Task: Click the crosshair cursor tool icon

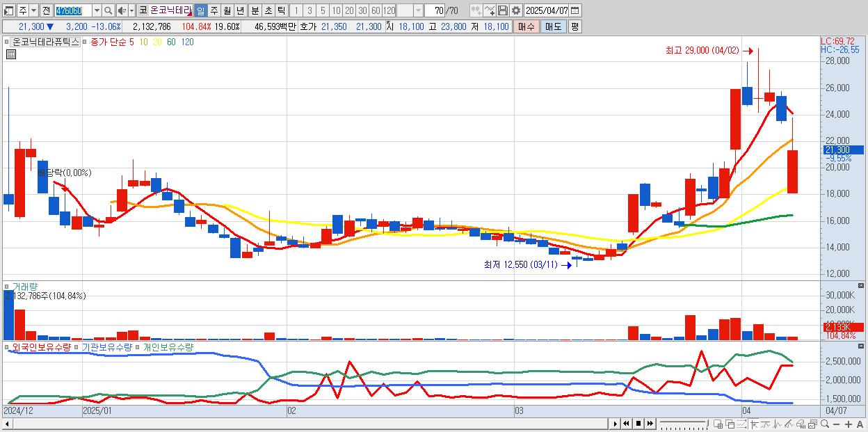Action: point(754,424)
